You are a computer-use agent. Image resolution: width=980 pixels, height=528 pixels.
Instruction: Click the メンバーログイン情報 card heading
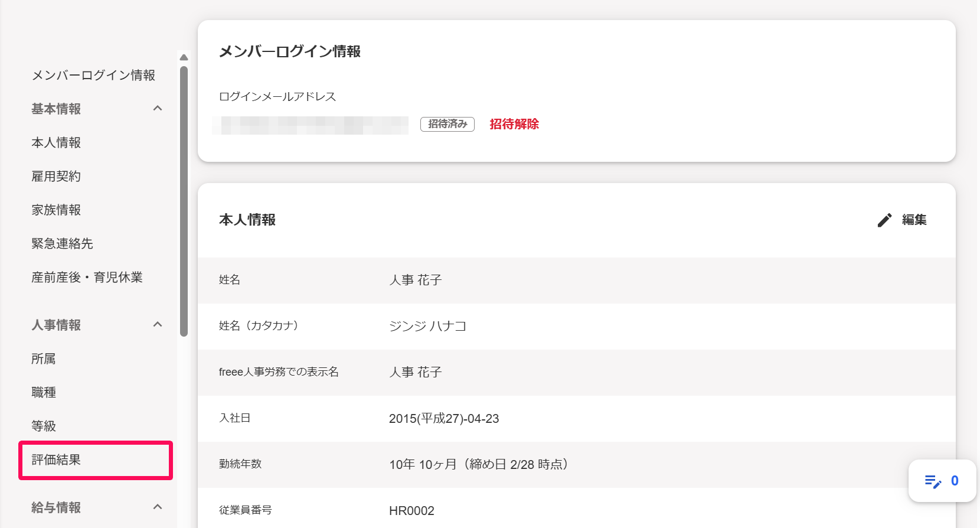coord(290,51)
